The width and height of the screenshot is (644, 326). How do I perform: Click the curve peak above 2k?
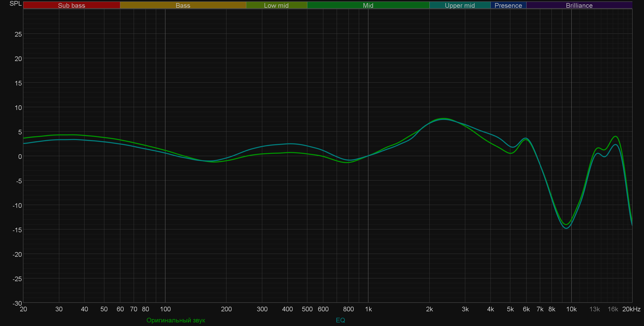tap(444, 119)
